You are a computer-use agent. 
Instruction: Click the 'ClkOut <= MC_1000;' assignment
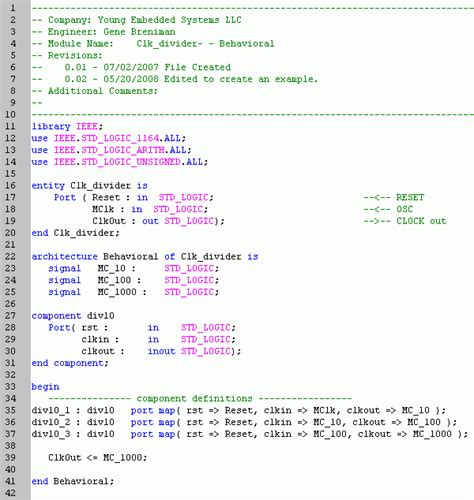tap(98, 458)
